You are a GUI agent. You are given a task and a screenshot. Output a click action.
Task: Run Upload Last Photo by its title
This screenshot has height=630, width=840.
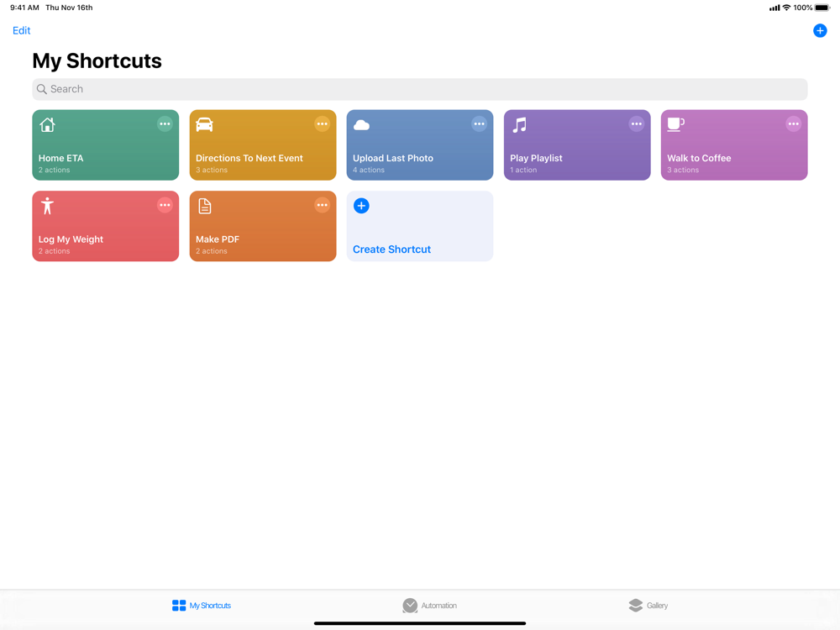pyautogui.click(x=392, y=158)
